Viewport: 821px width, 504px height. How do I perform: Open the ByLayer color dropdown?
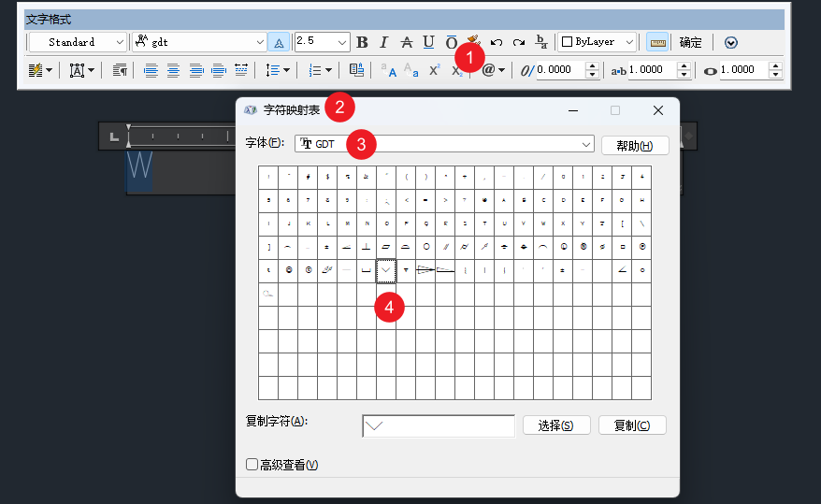[629, 42]
